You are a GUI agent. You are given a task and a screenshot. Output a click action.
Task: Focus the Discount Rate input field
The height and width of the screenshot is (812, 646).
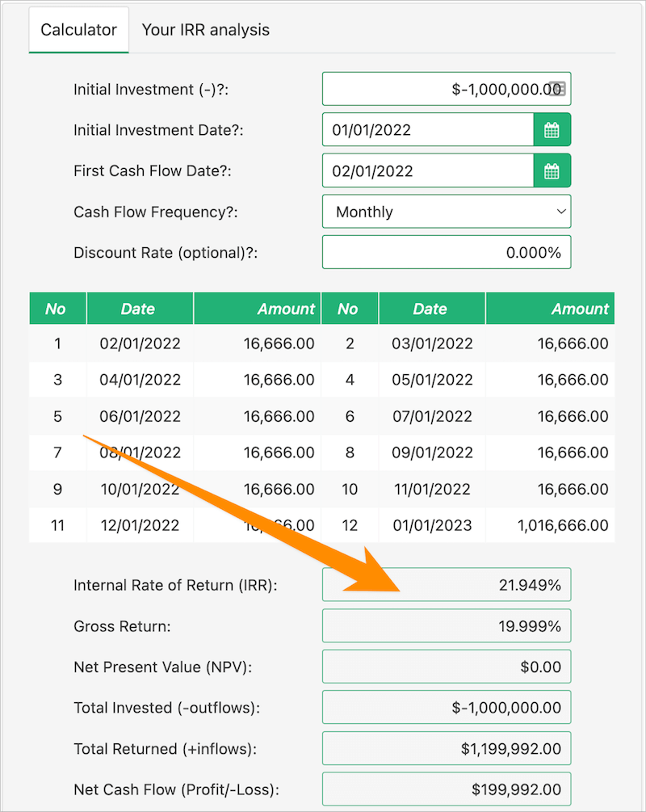(x=447, y=252)
